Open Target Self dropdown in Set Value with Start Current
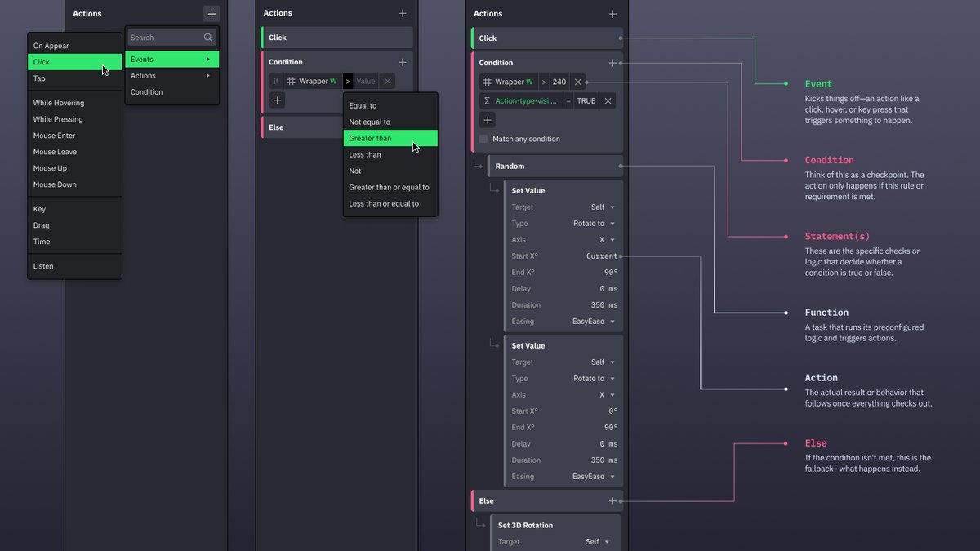Screen dimensions: 980x551 point(603,207)
